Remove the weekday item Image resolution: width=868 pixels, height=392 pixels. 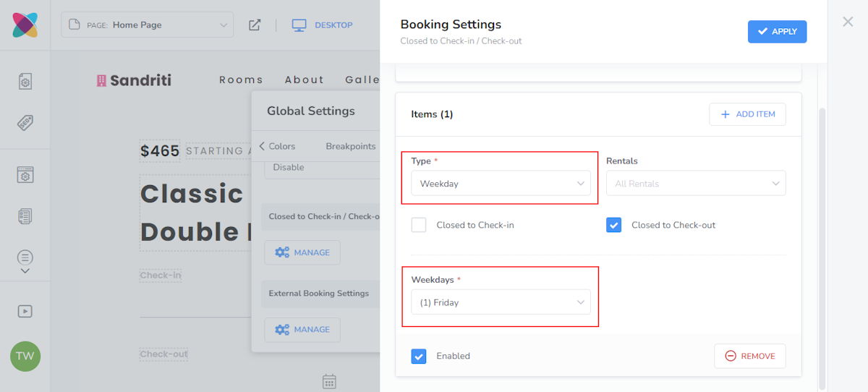point(749,356)
